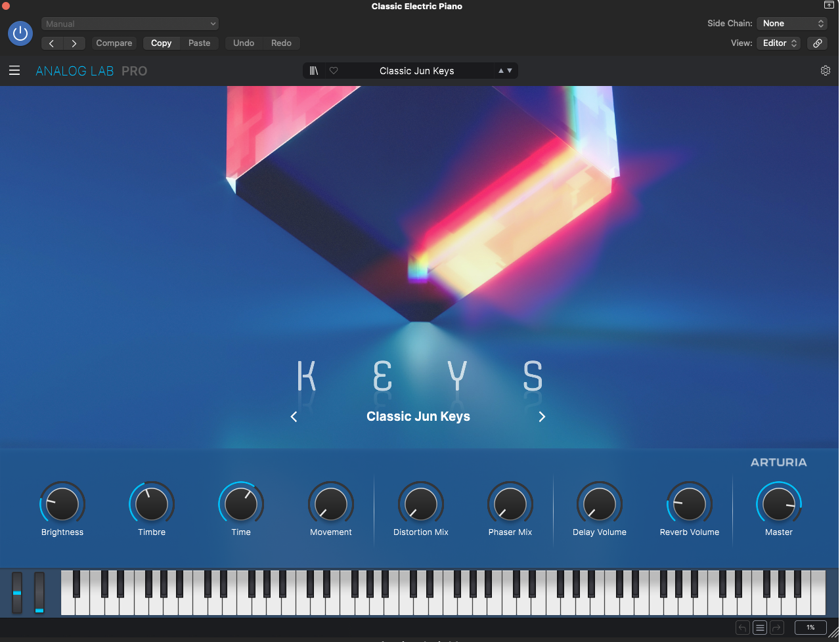Click the Arturia bottom redo arrow icon
Image resolution: width=840 pixels, height=642 pixels.
(x=777, y=628)
